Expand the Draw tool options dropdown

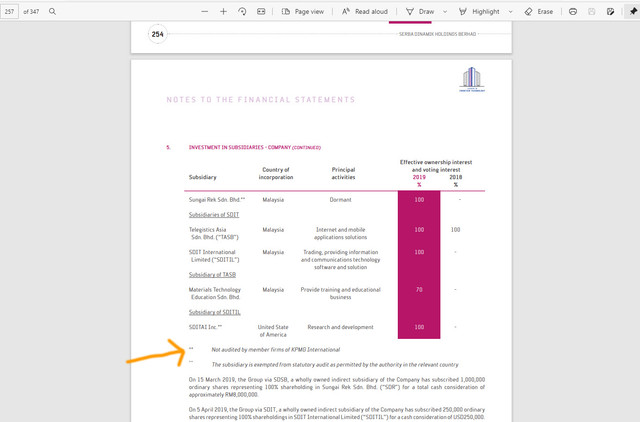(445, 11)
